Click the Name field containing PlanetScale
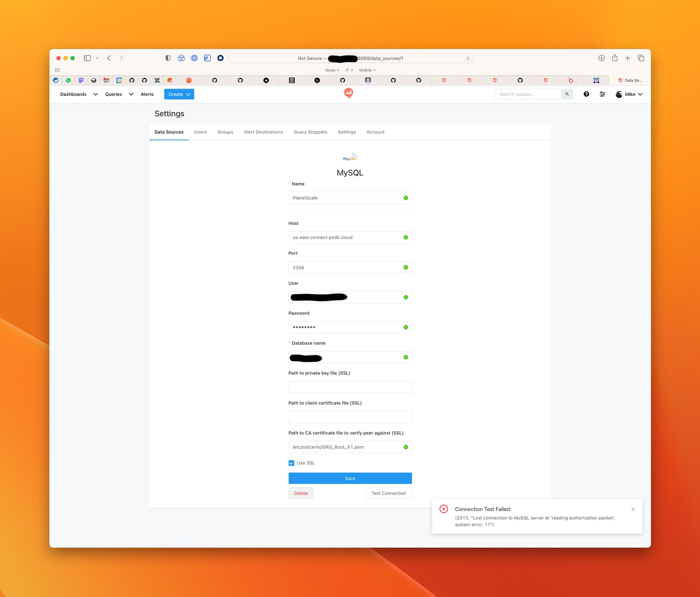The image size is (700, 597). pyautogui.click(x=350, y=198)
